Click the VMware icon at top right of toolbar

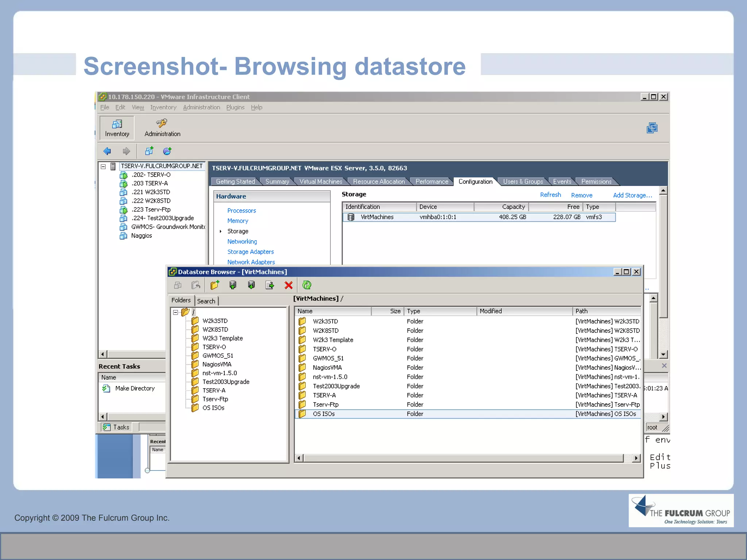pyautogui.click(x=652, y=128)
